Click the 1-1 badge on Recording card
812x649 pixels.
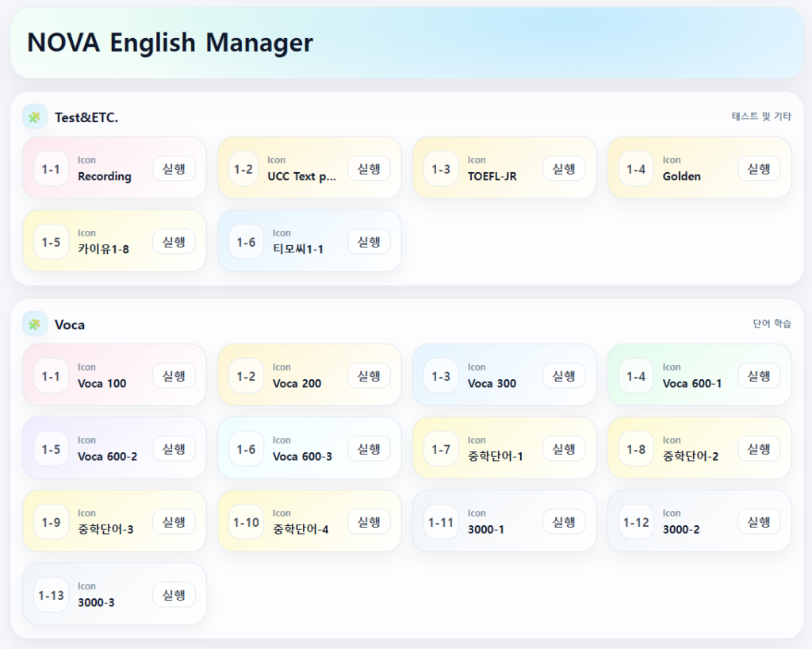51,168
